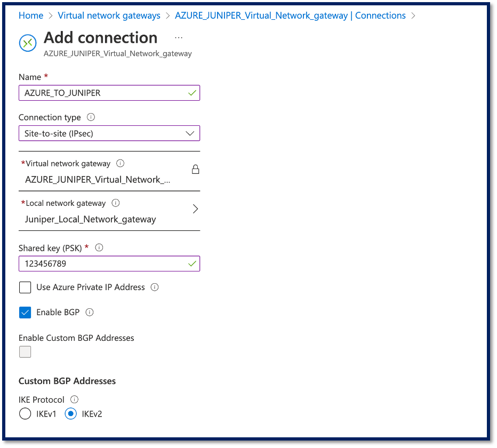This screenshot has width=497, height=448.
Task: Uncheck the Enable BGP checkbox
Action: tap(25, 313)
